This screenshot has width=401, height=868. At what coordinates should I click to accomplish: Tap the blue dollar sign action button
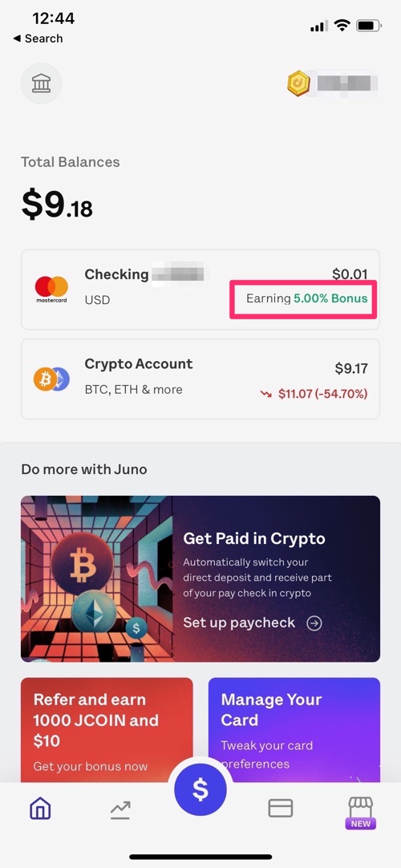200,790
